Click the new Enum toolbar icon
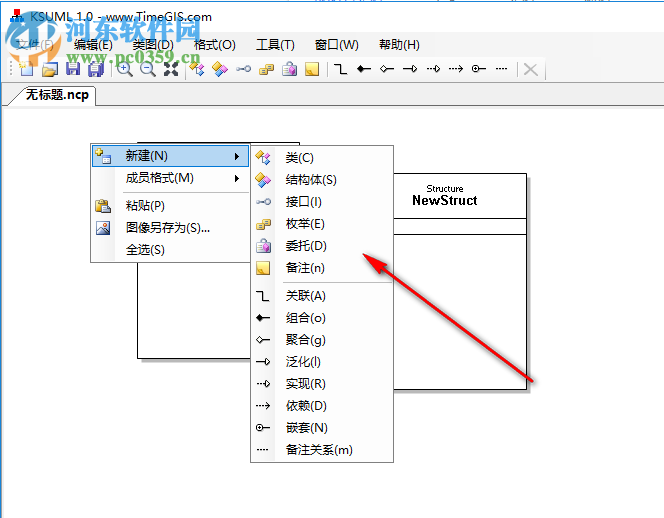This screenshot has height=518, width=664. pyautogui.click(x=266, y=69)
